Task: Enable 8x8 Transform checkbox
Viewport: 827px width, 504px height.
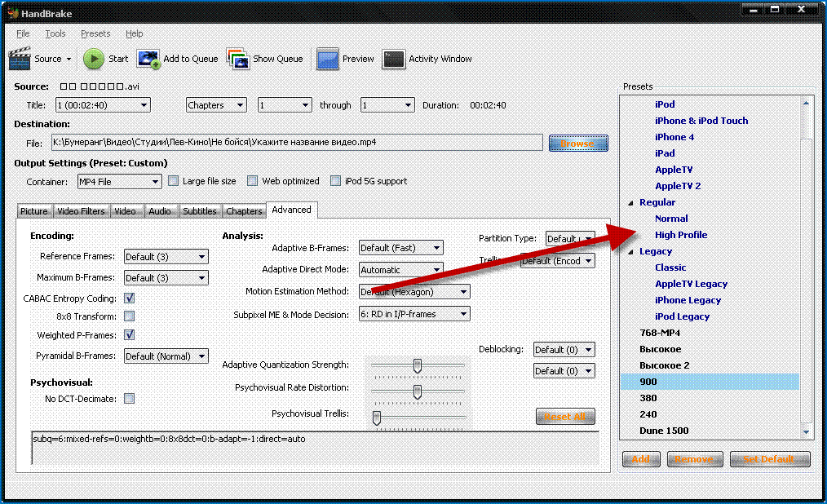Action: click(129, 316)
